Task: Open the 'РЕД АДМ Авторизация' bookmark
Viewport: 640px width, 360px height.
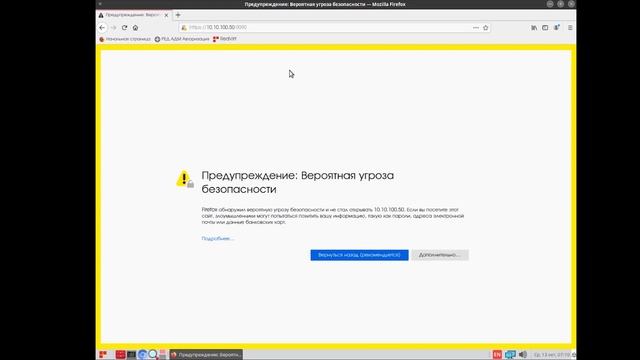Action: click(182, 39)
